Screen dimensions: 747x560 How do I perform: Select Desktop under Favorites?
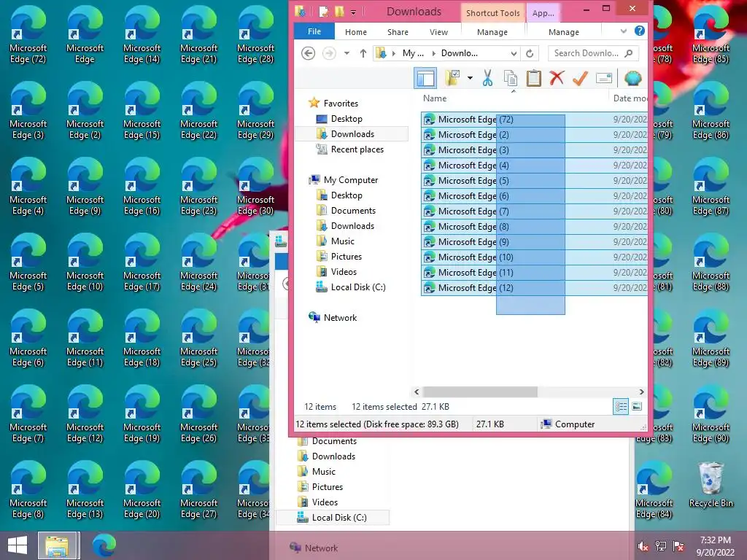click(x=347, y=119)
